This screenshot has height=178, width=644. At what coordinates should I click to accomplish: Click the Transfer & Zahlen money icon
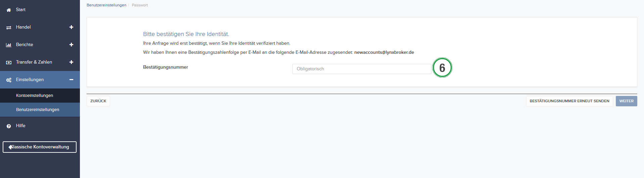pyautogui.click(x=9, y=63)
